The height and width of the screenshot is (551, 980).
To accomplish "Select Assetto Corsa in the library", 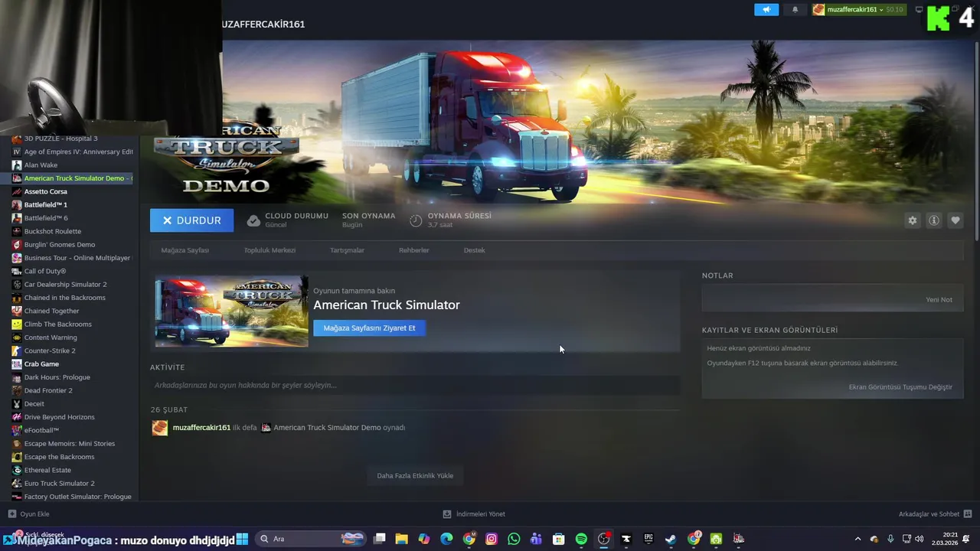I will [45, 191].
